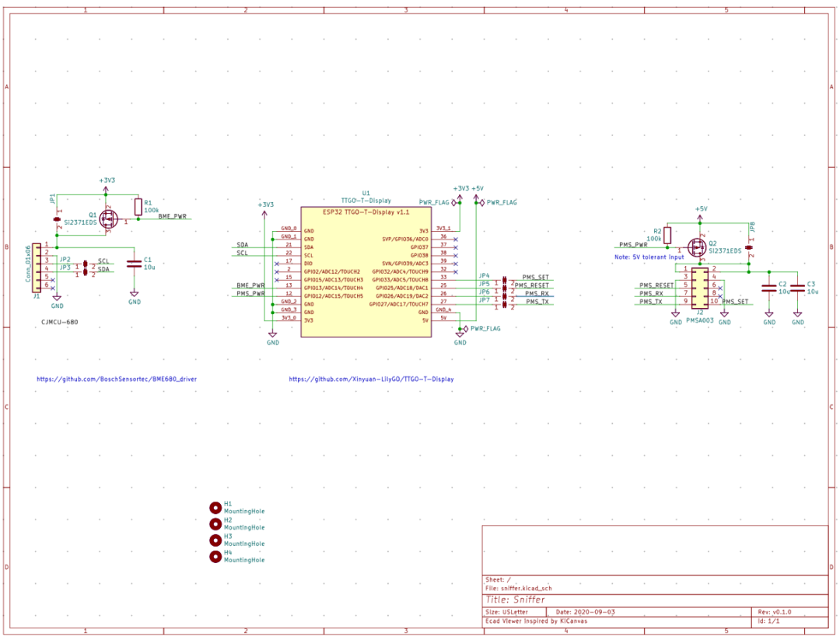Select the JP4 jumper on PMS_SET line
840x640 pixels.
505,280
